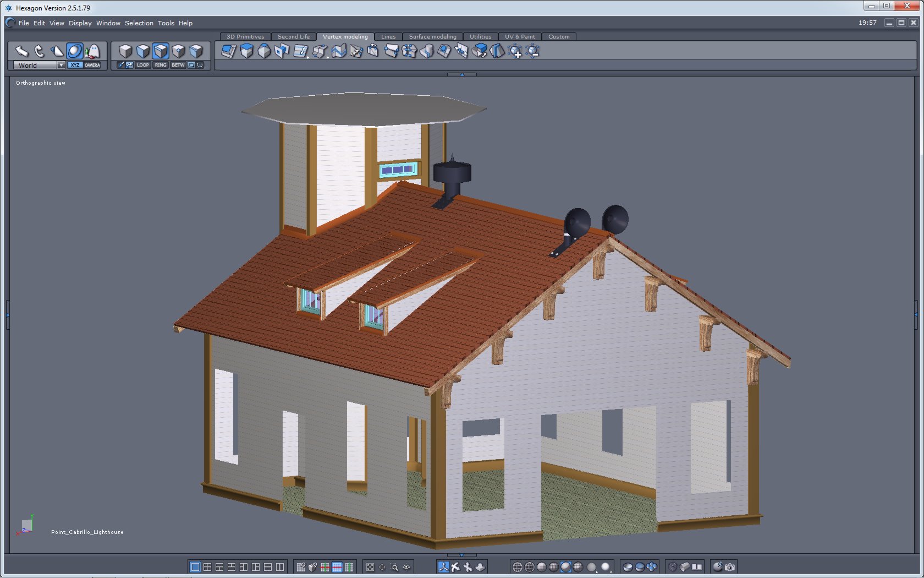Choose the two side-by-side views layout
The width and height of the screenshot is (924, 578).
click(x=280, y=567)
